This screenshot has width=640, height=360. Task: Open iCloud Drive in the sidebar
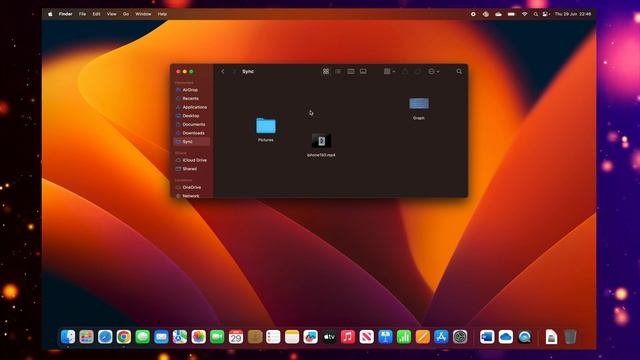tap(194, 160)
